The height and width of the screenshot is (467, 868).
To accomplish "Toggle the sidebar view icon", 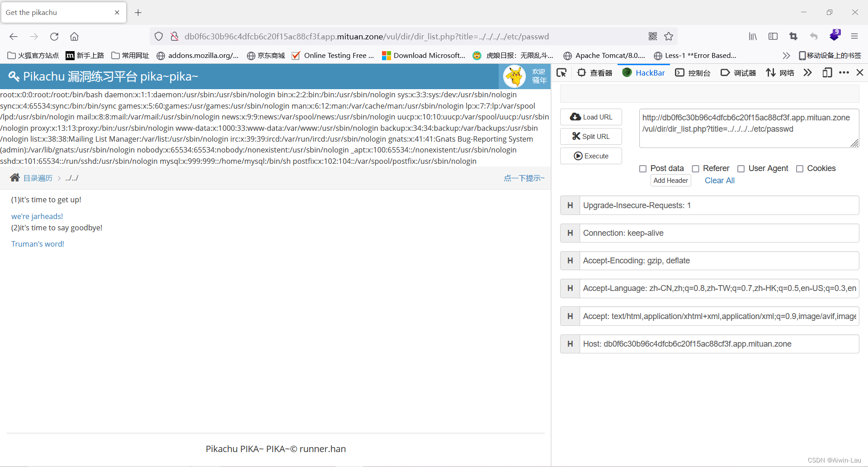I will [x=773, y=37].
